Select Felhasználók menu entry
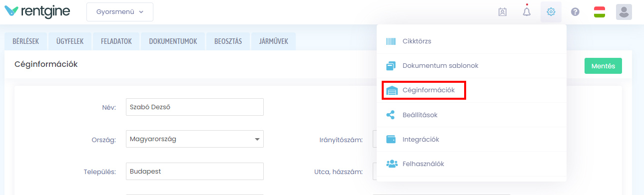The image size is (644, 195). pos(472,164)
